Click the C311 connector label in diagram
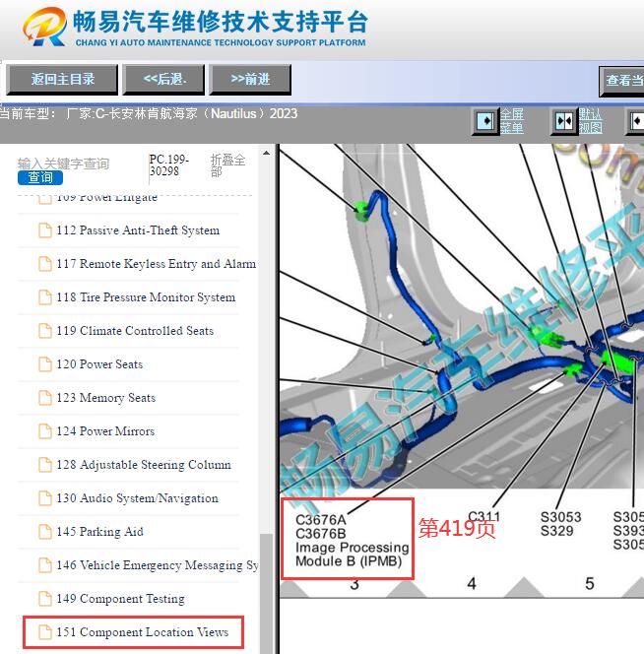 [483, 517]
